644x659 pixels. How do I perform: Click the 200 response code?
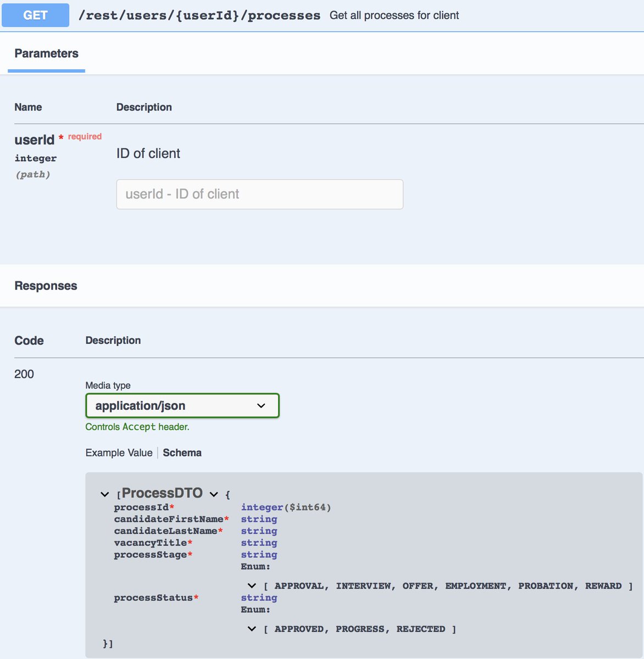24,374
